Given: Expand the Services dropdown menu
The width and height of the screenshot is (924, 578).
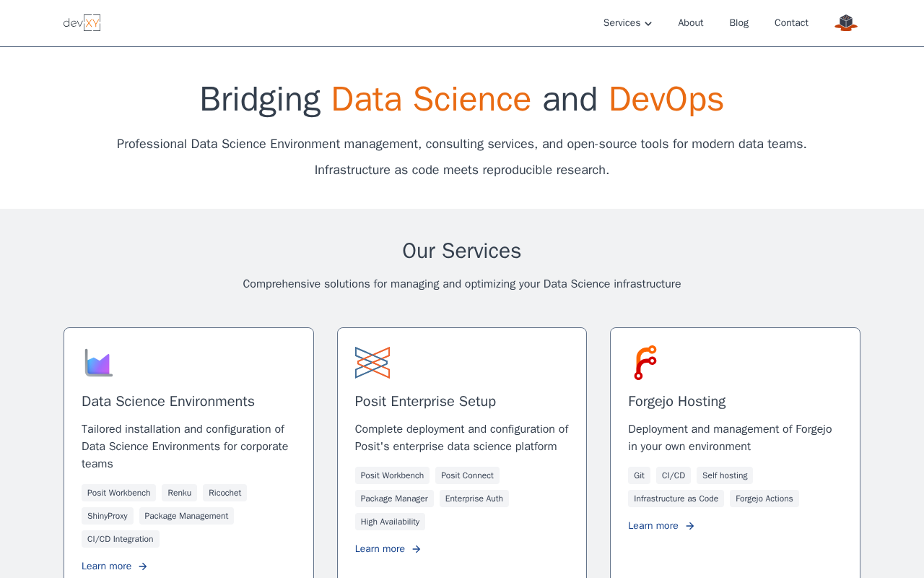Looking at the screenshot, I should click(x=622, y=23).
